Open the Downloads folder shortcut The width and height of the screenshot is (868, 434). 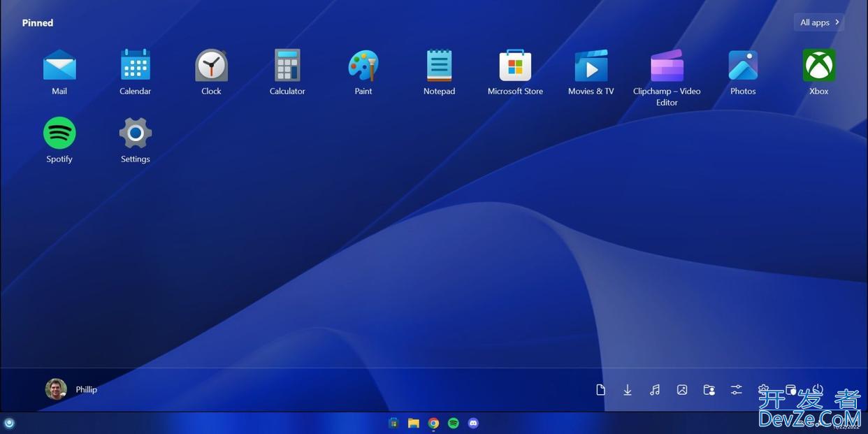point(628,390)
